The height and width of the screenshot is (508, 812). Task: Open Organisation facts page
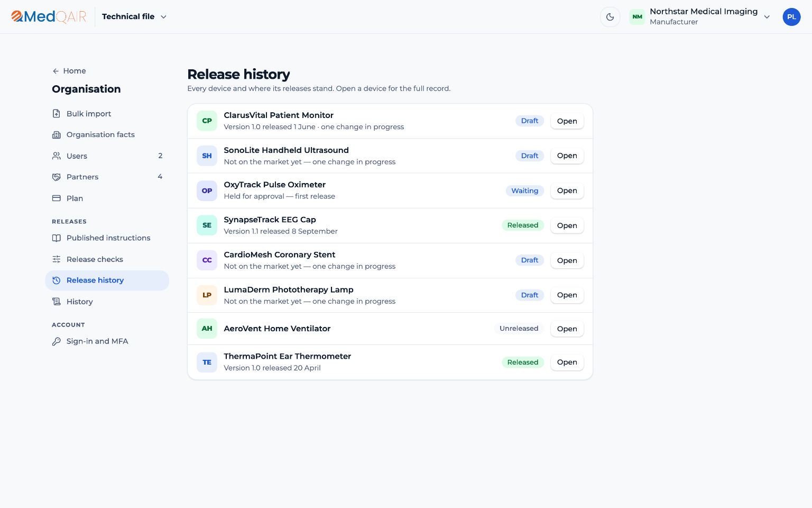click(x=107, y=135)
